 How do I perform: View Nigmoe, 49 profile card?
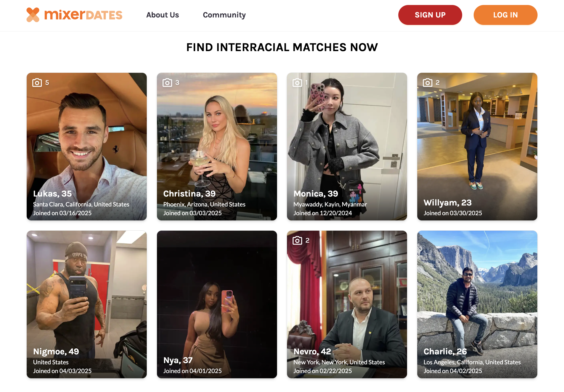(87, 304)
